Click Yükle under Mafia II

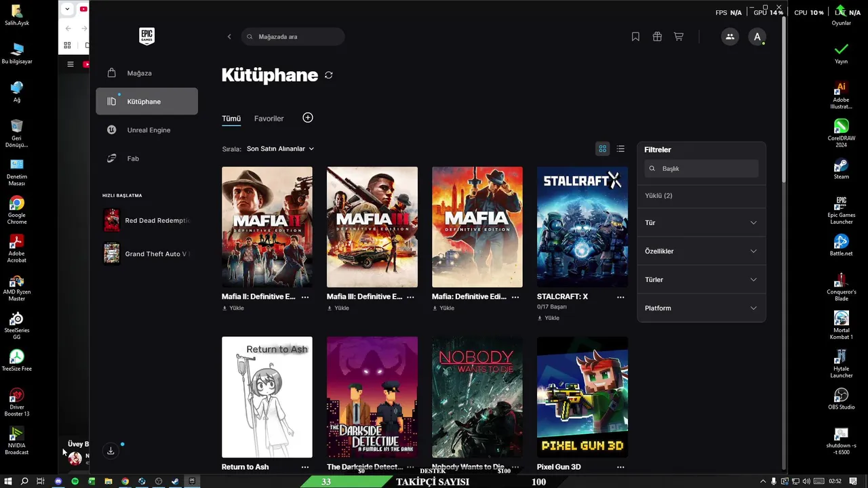[233, 308]
